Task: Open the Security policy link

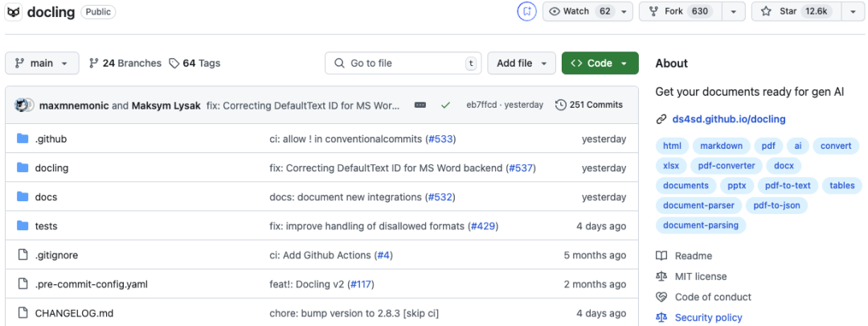Action: pyautogui.click(x=708, y=317)
